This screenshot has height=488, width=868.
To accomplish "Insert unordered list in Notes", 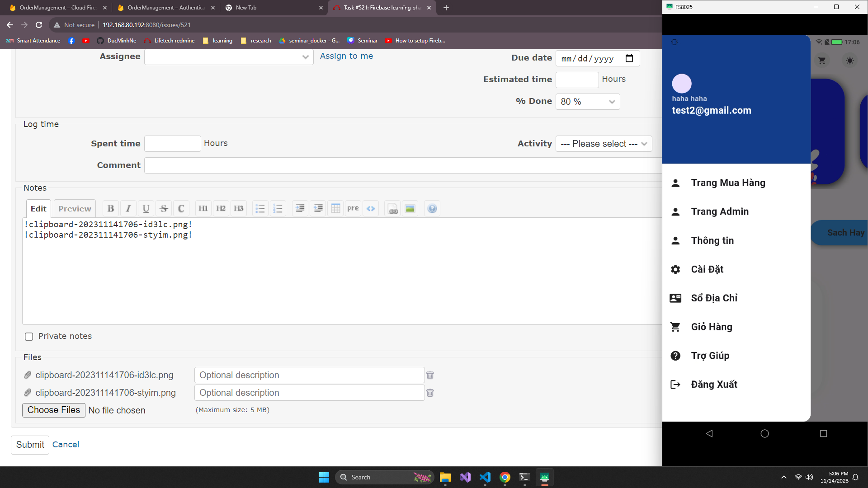I will coord(260,208).
